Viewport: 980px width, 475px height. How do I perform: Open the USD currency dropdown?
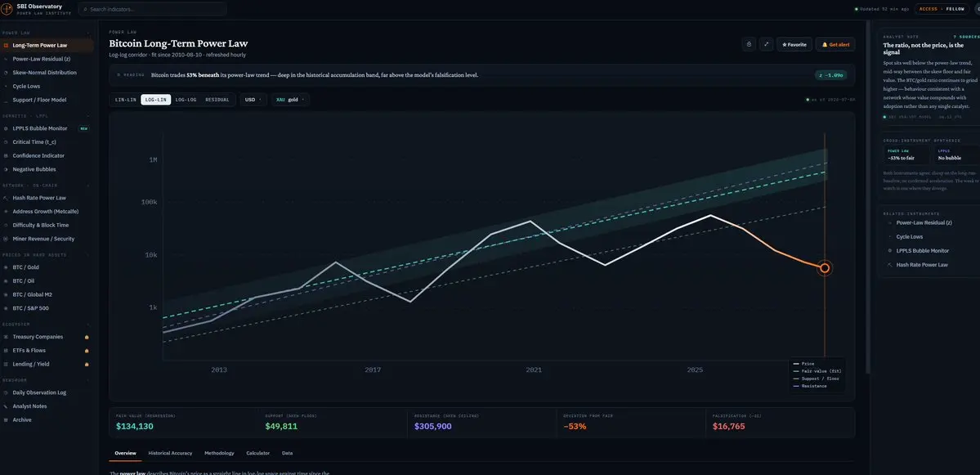coord(253,100)
